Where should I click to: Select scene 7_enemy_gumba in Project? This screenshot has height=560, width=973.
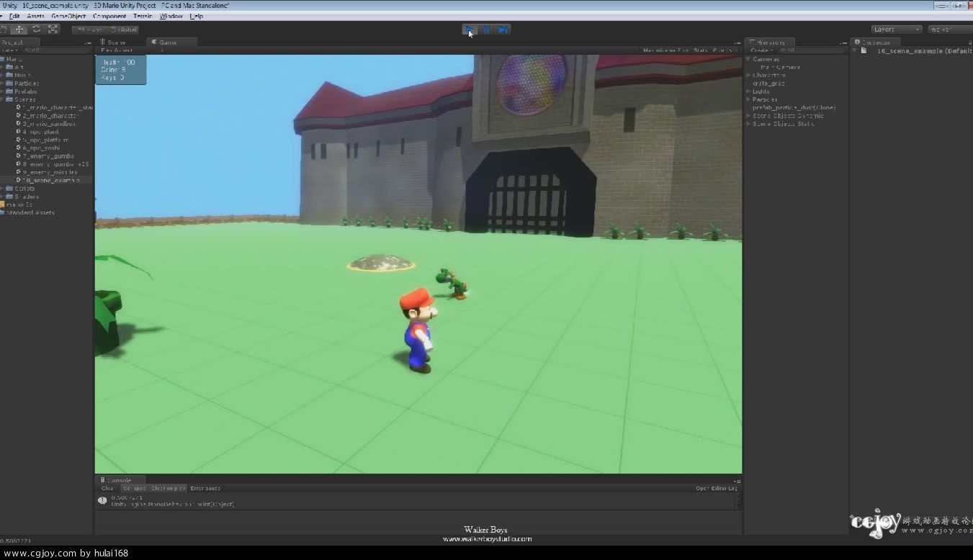pos(48,156)
